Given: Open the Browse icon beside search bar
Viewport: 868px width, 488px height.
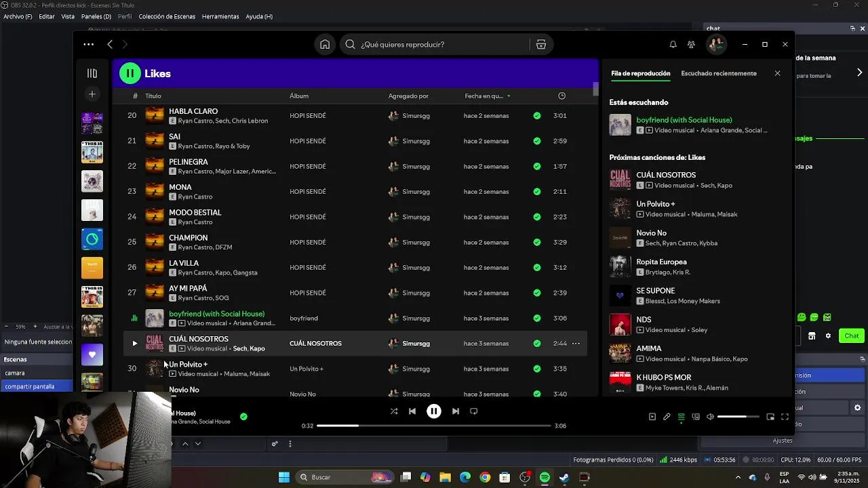Looking at the screenshot, I should 541,45.
